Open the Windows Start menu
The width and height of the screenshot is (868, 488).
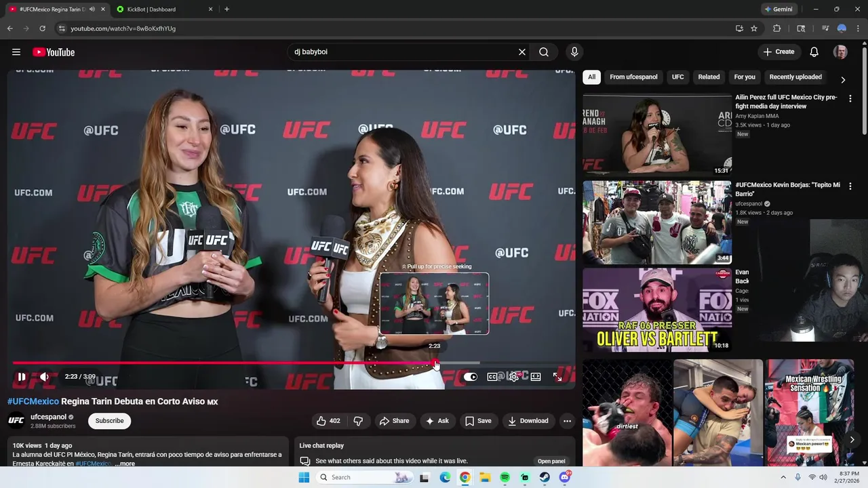304,477
